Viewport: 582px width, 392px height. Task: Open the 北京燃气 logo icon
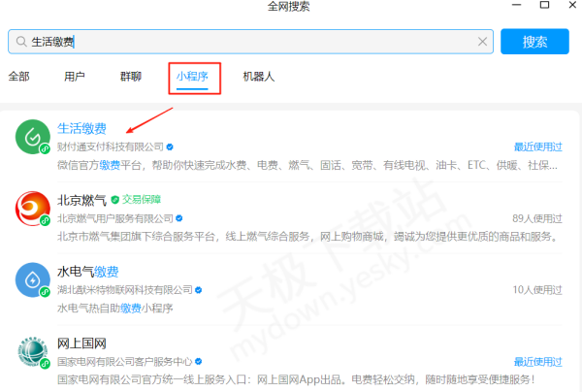coord(33,209)
